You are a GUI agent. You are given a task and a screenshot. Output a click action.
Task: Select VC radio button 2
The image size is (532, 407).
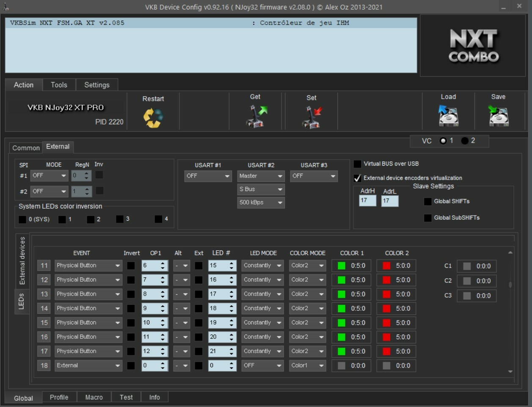pos(465,141)
